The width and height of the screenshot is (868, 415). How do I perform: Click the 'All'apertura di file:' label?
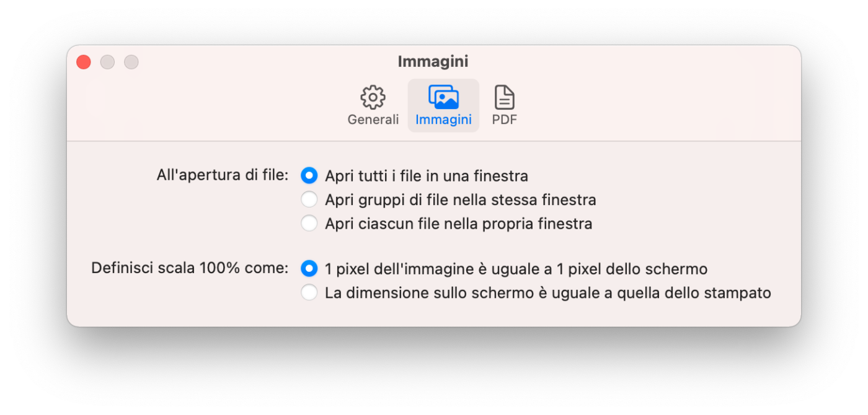tap(223, 175)
